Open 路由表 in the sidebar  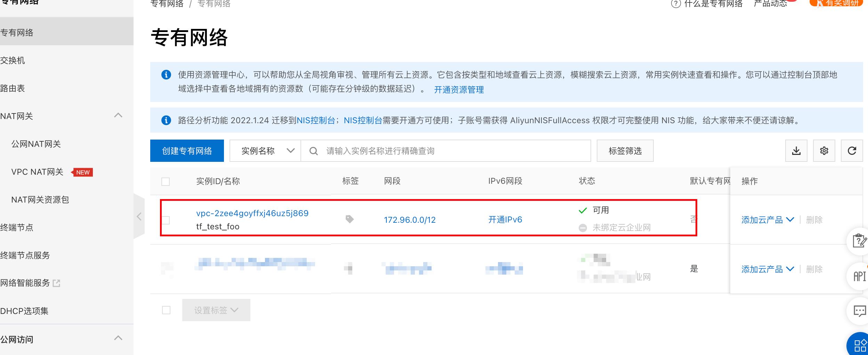(13, 88)
